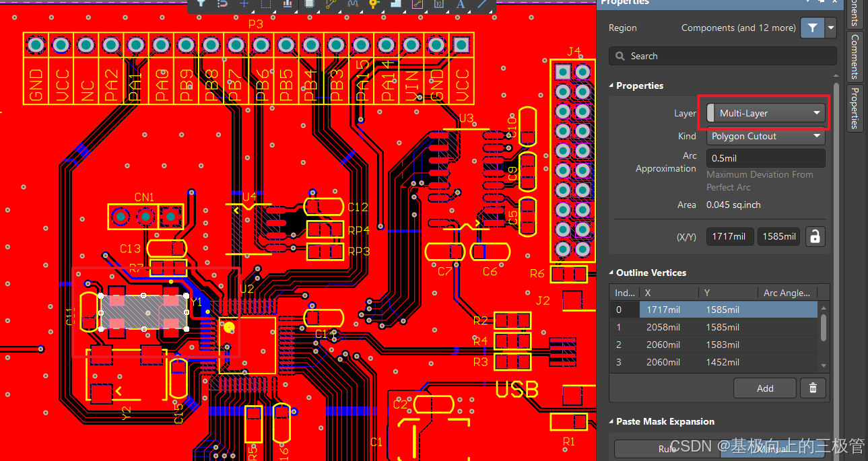Open the Comments side tab
This screenshot has width=868, height=461.
pyautogui.click(x=855, y=57)
